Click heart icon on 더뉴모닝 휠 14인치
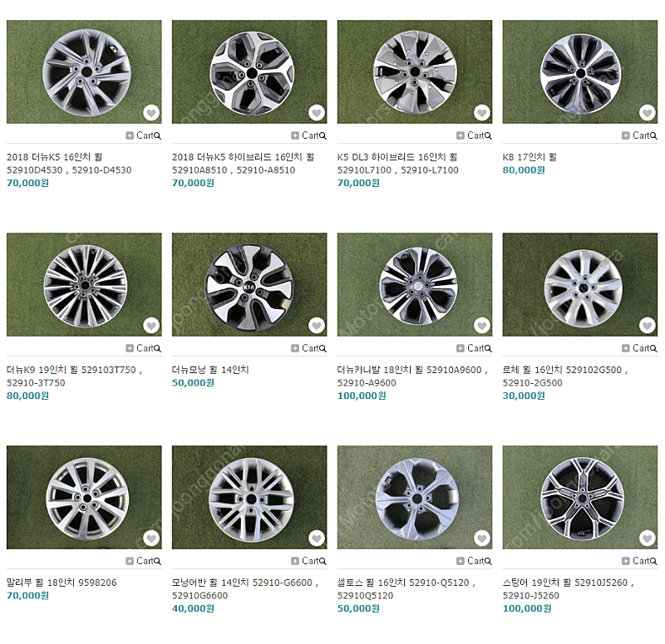This screenshot has width=665, height=644. (x=316, y=326)
